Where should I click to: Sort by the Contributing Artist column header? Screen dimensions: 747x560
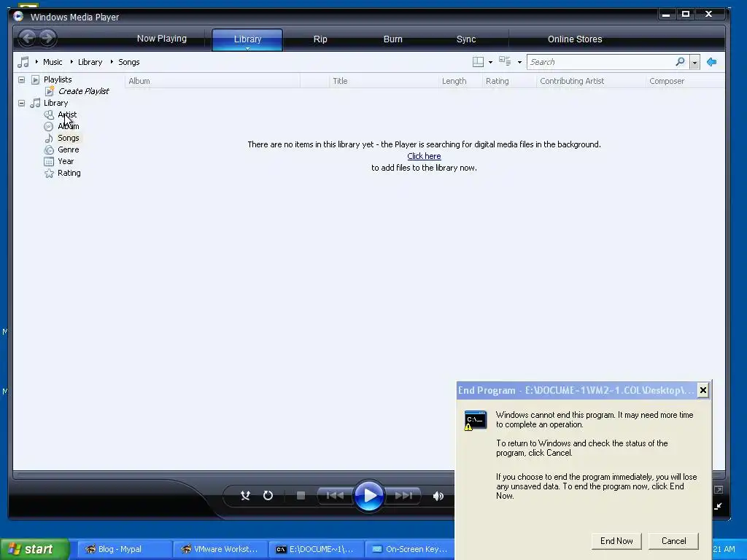click(x=591, y=81)
